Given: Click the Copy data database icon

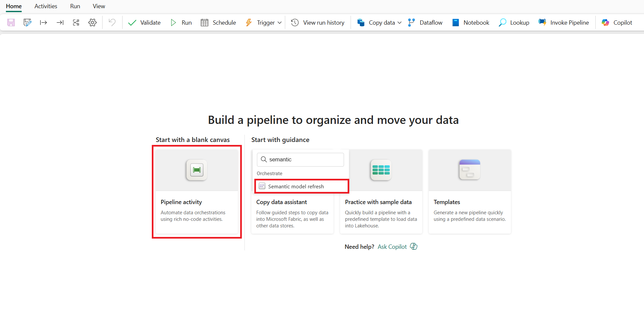Looking at the screenshot, I should click(361, 22).
